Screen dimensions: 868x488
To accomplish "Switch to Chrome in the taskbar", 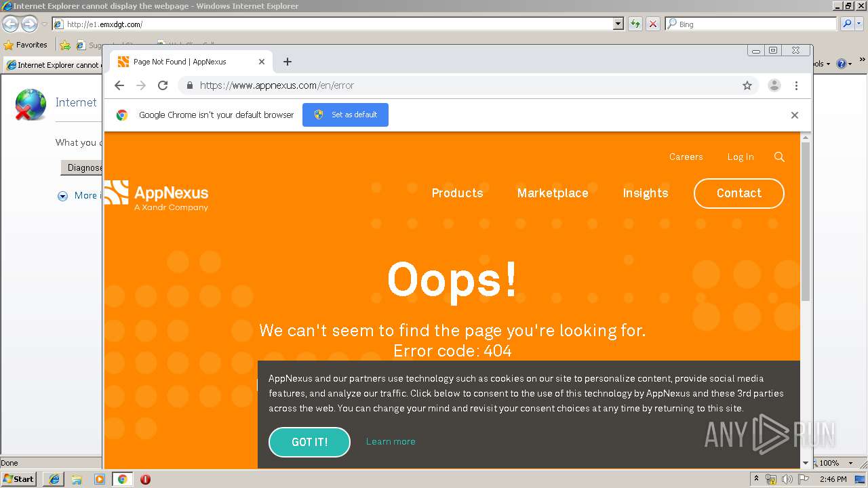I will pyautogui.click(x=123, y=479).
